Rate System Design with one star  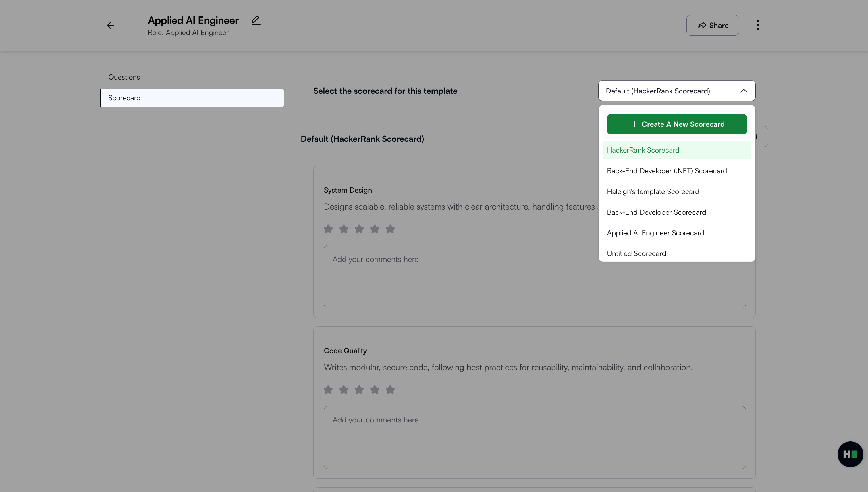click(x=328, y=229)
